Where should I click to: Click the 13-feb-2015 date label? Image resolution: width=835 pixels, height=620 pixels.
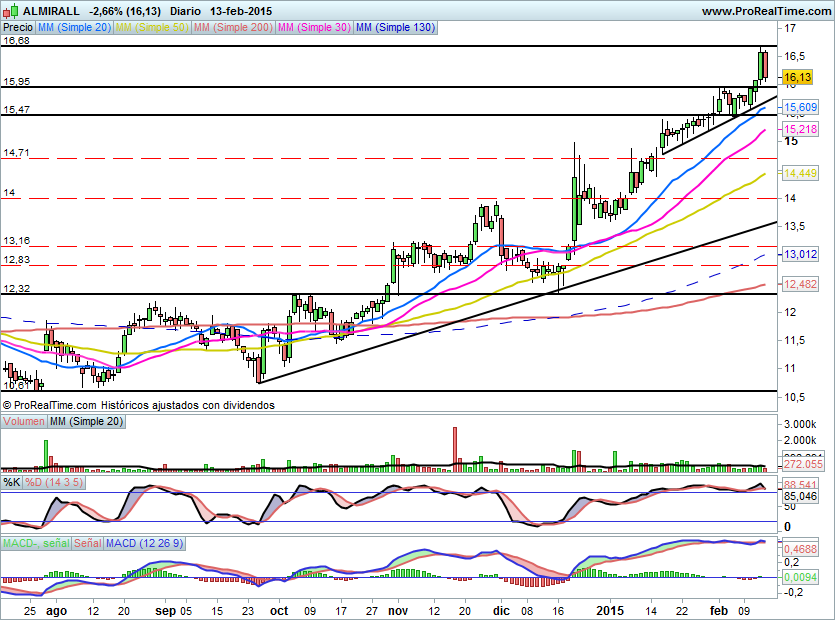coord(241,11)
